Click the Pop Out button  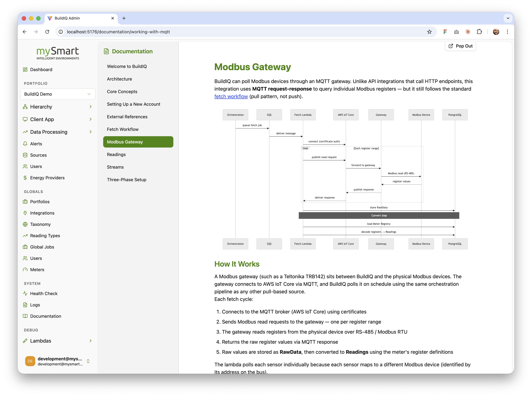(460, 46)
